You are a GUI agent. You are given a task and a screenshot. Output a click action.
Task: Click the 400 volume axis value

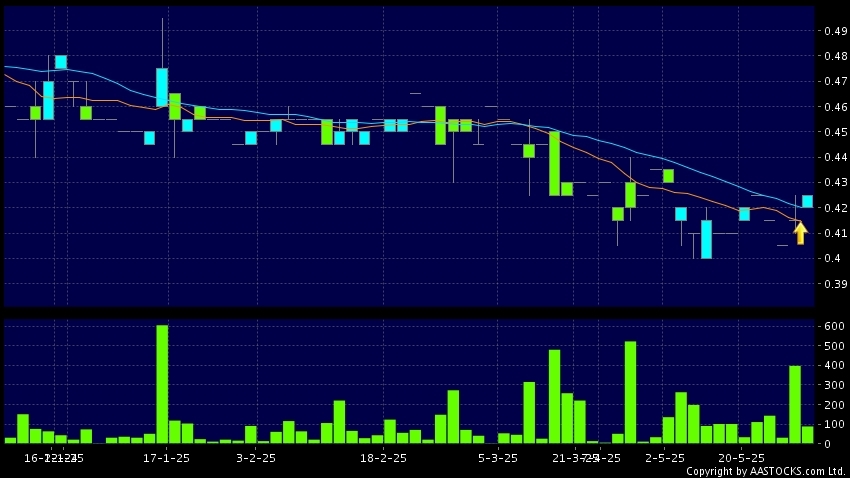click(x=834, y=365)
